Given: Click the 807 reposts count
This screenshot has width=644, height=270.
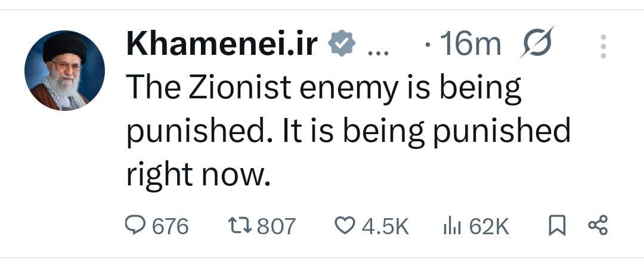Looking at the screenshot, I should point(276,226).
